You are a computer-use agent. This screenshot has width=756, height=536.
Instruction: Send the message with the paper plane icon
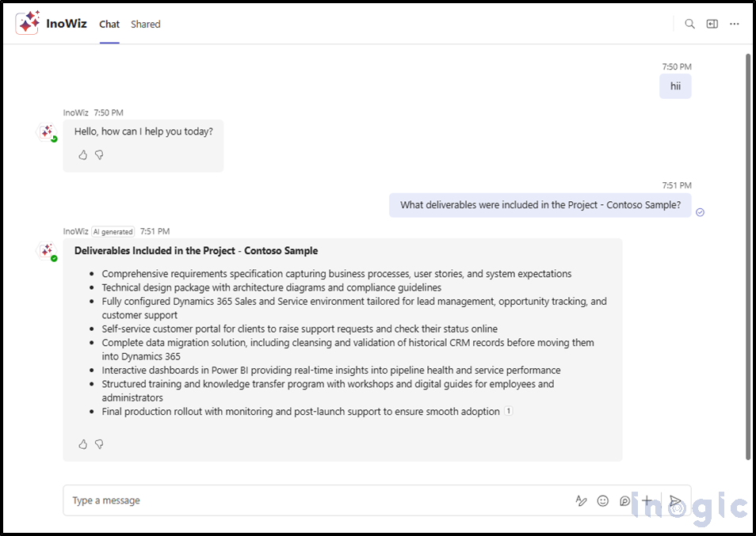point(674,500)
